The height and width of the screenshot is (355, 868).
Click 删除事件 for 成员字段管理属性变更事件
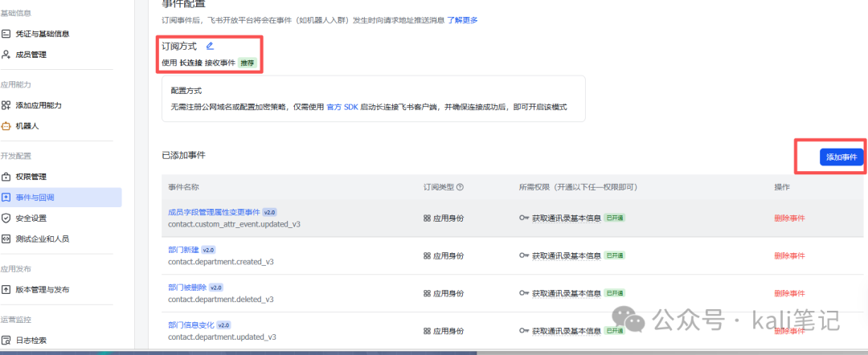[789, 218]
